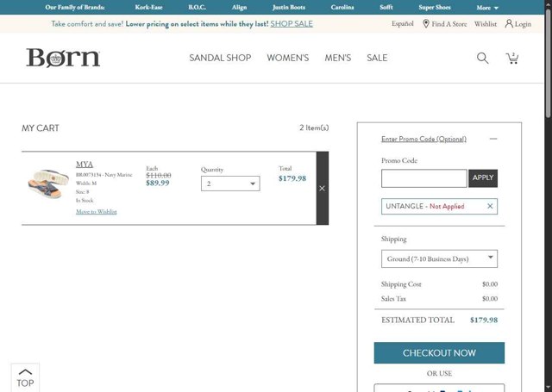Go to B.O.C. brand
This screenshot has width=552, height=392.
coord(197,8)
